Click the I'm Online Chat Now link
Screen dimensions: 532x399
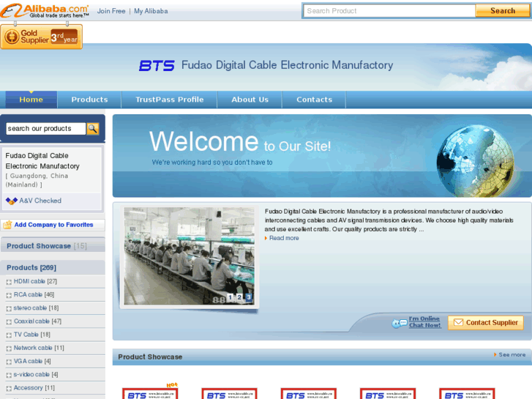click(424, 322)
